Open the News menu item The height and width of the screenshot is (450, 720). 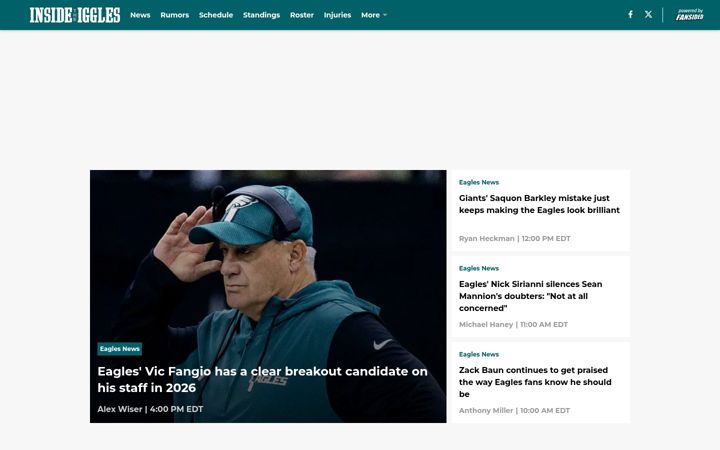tap(140, 15)
